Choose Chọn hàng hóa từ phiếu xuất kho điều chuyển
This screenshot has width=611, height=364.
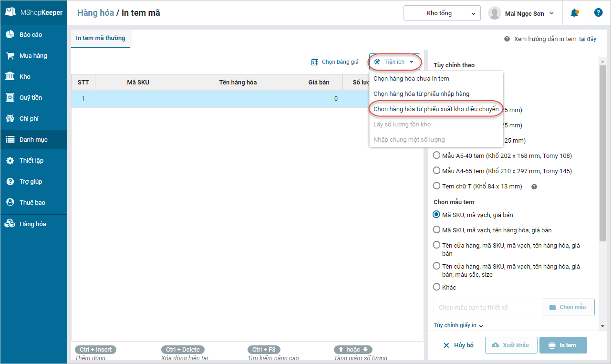436,109
